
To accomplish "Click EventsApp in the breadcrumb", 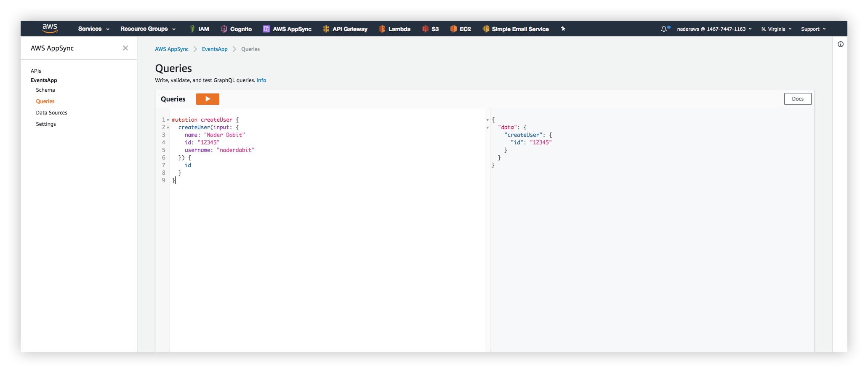I will tap(214, 49).
